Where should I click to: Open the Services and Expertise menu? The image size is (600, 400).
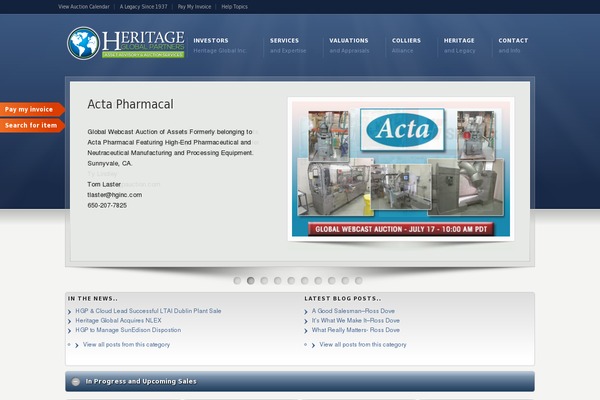click(x=288, y=45)
